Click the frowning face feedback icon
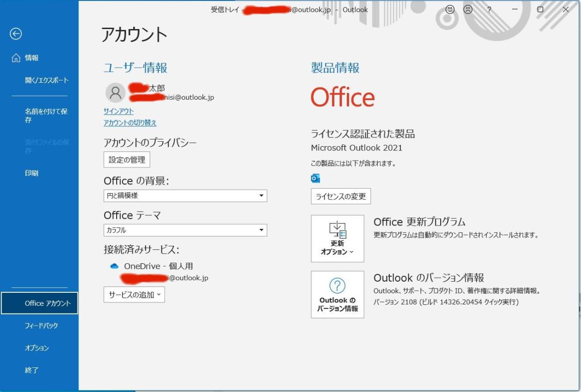Image resolution: width=581 pixels, height=392 pixels. [x=468, y=10]
